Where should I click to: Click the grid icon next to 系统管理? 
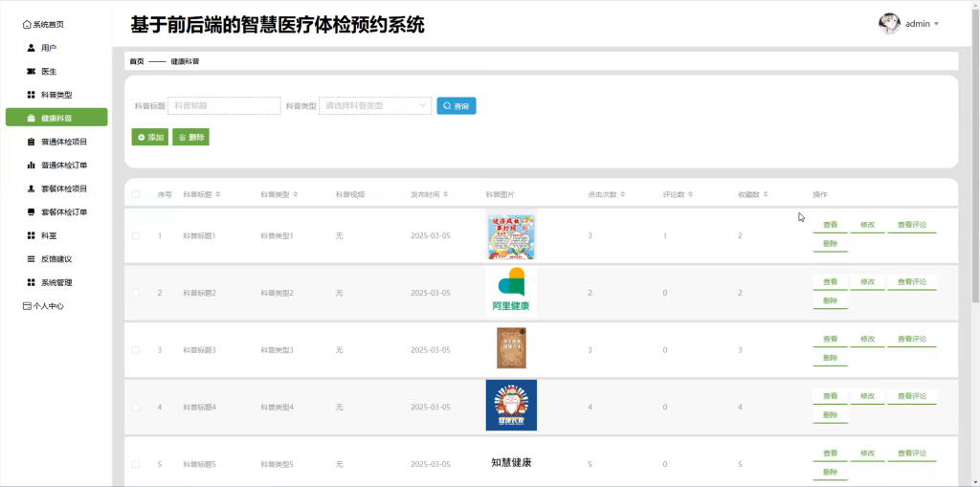coord(32,282)
